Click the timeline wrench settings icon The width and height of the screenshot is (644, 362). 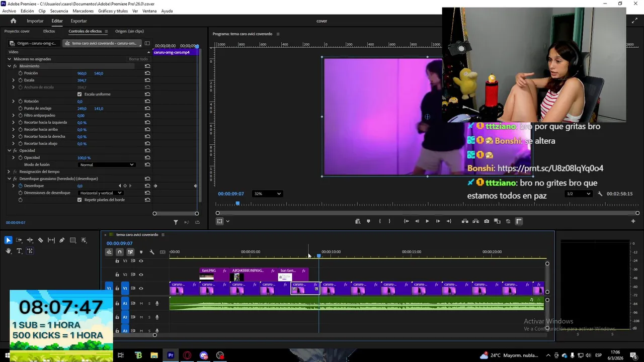(x=152, y=252)
